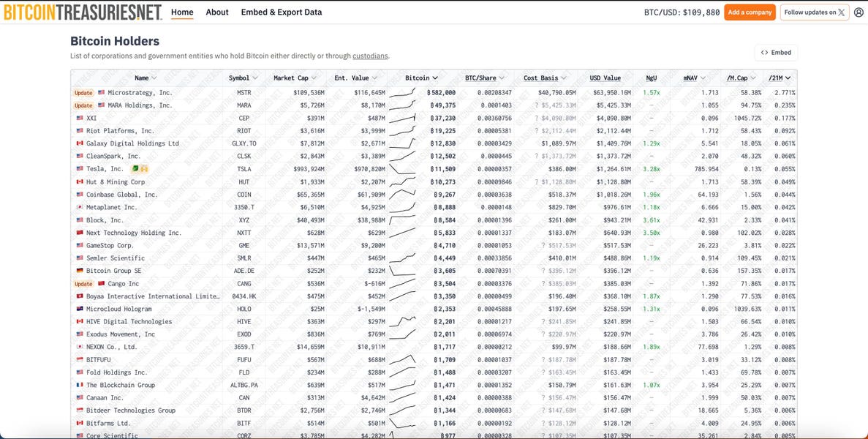
Task: Click the Update badge on Microstrategy row
Action: [83, 93]
